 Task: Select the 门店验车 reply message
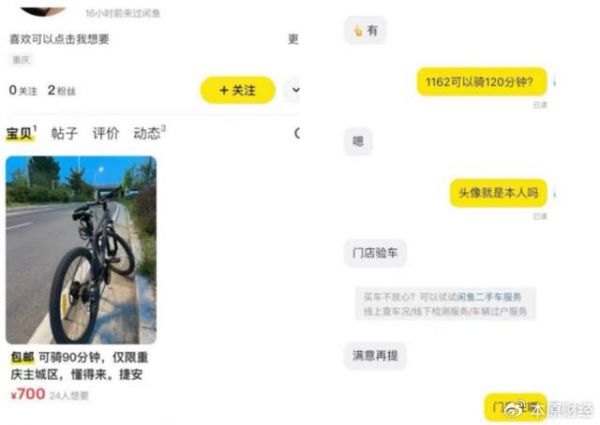click(x=375, y=252)
